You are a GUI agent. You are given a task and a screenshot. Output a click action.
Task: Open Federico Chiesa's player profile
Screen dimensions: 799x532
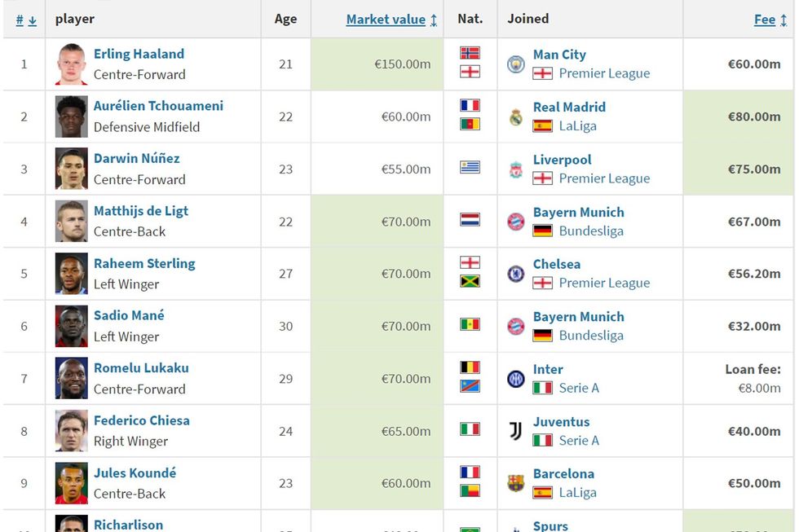coord(141,420)
